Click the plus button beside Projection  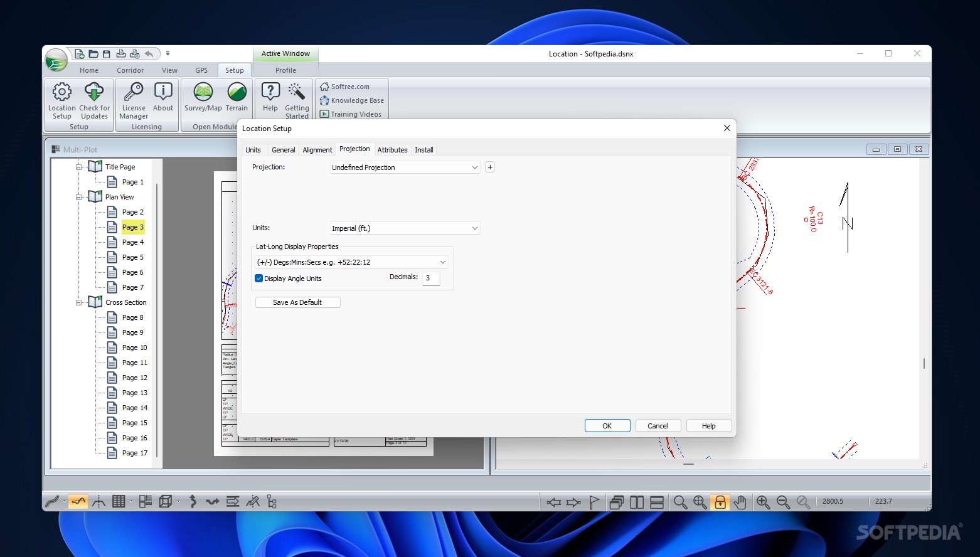click(490, 167)
